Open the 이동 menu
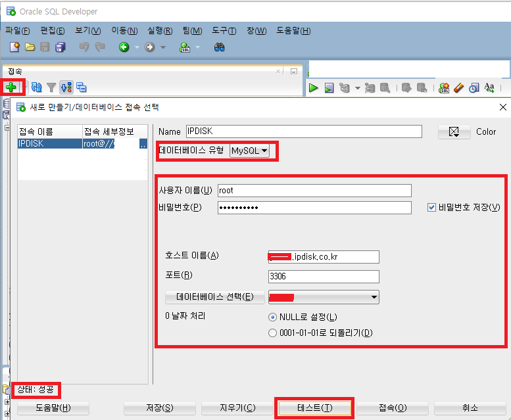 pos(124,31)
